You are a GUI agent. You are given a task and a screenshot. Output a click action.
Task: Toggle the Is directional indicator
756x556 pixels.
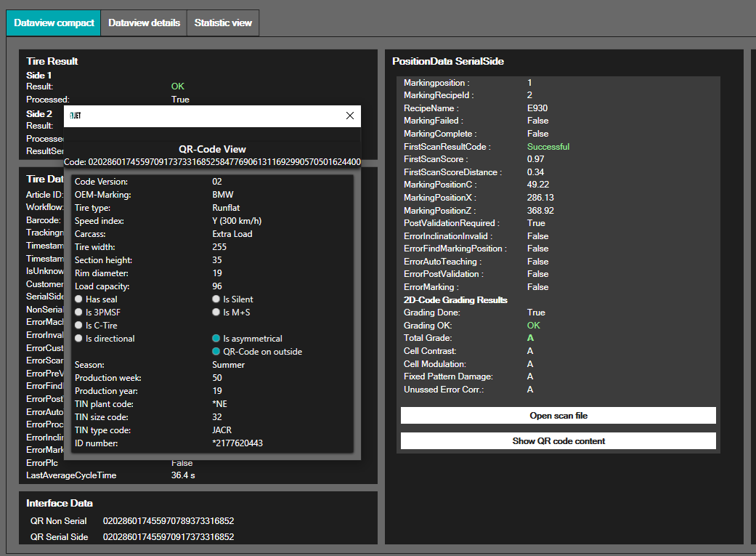79,339
